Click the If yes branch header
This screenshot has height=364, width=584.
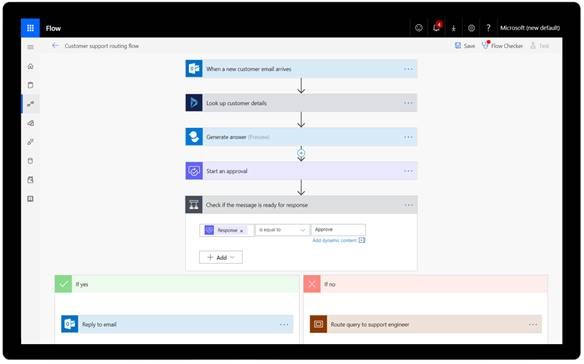coord(177,284)
